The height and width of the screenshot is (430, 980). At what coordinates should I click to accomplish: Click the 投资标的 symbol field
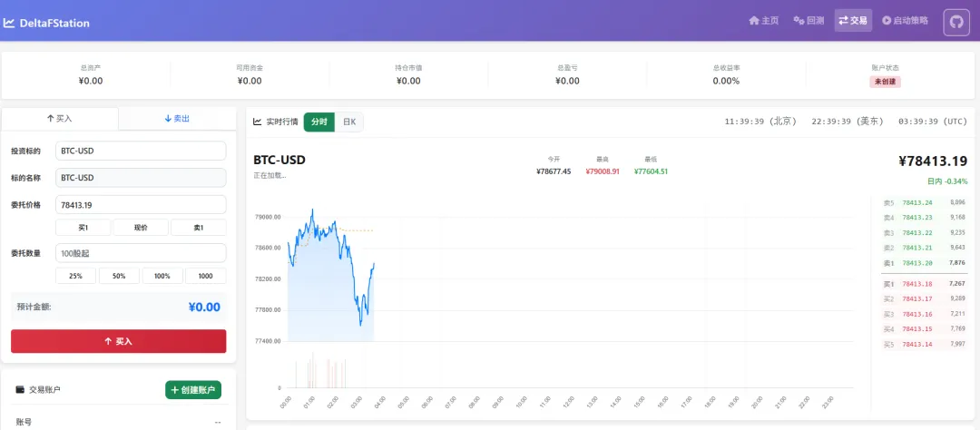tap(141, 151)
